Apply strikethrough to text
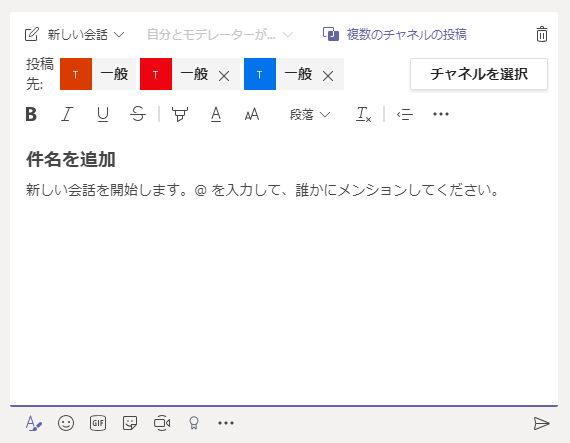 (x=138, y=114)
